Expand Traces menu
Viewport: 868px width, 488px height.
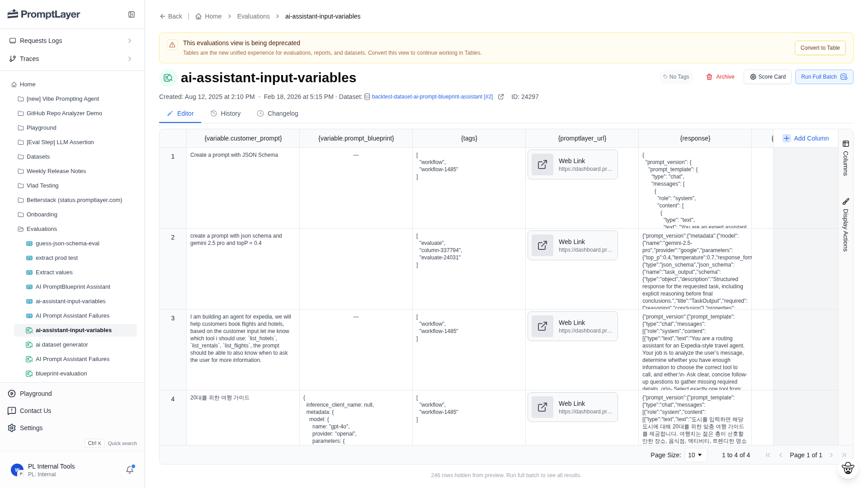point(72,59)
